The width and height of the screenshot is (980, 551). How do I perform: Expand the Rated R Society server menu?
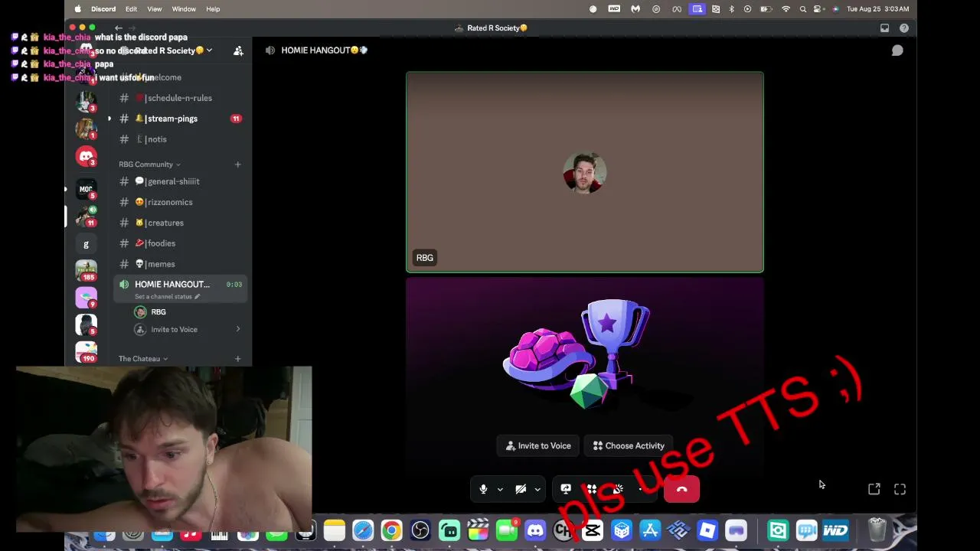pos(209,51)
